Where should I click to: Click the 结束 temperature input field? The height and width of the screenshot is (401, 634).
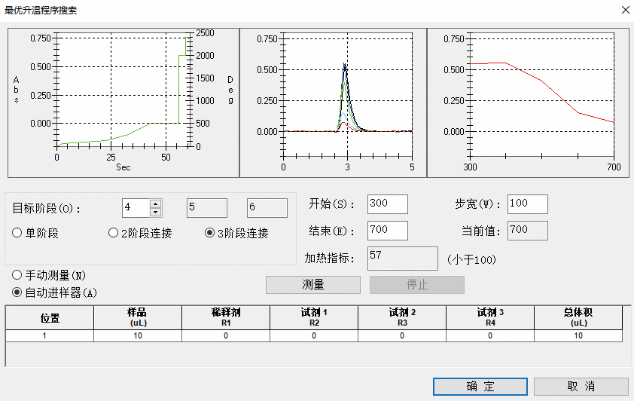387,231
